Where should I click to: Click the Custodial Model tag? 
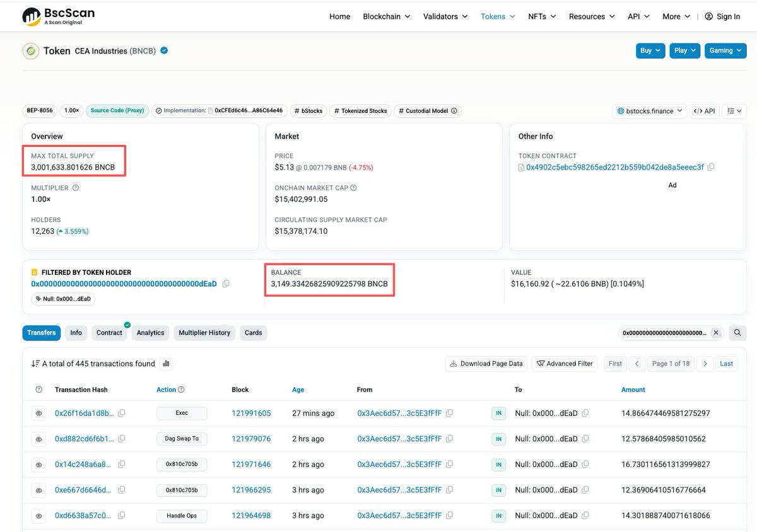click(x=428, y=111)
